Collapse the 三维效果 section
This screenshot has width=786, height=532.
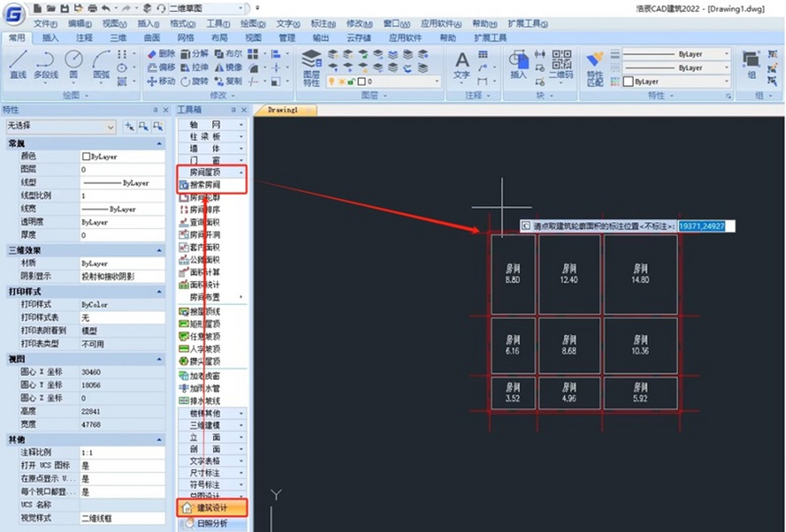coord(160,250)
